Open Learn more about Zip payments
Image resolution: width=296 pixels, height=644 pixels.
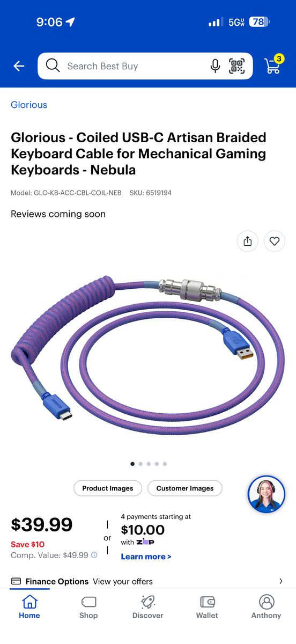click(x=146, y=557)
